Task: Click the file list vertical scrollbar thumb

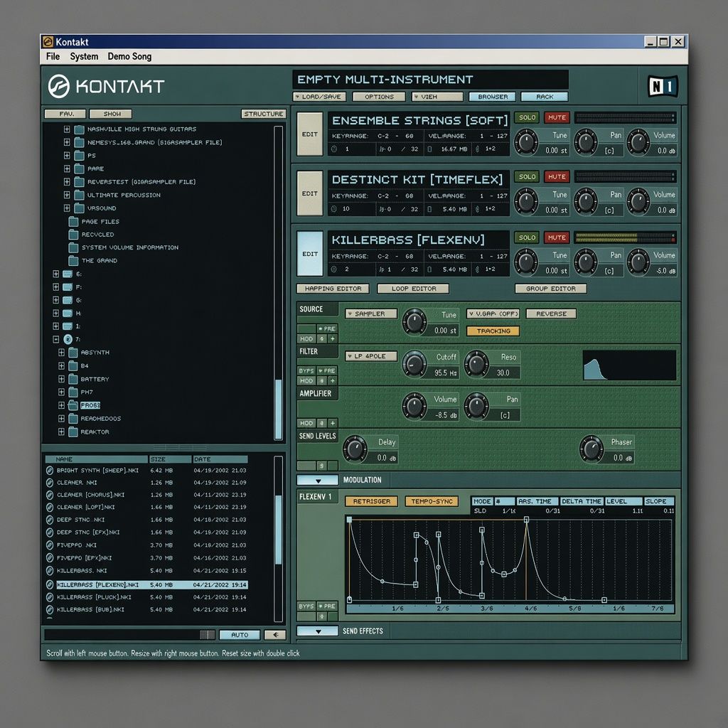Action: [x=279, y=529]
